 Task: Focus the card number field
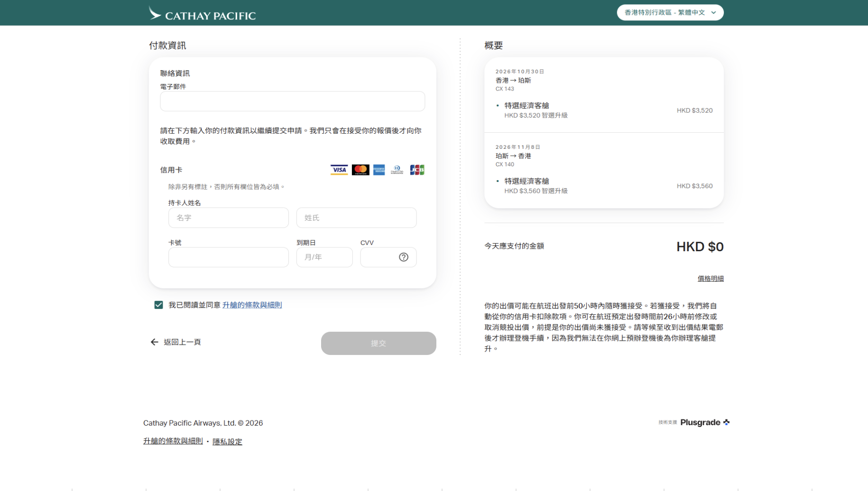coord(229,257)
